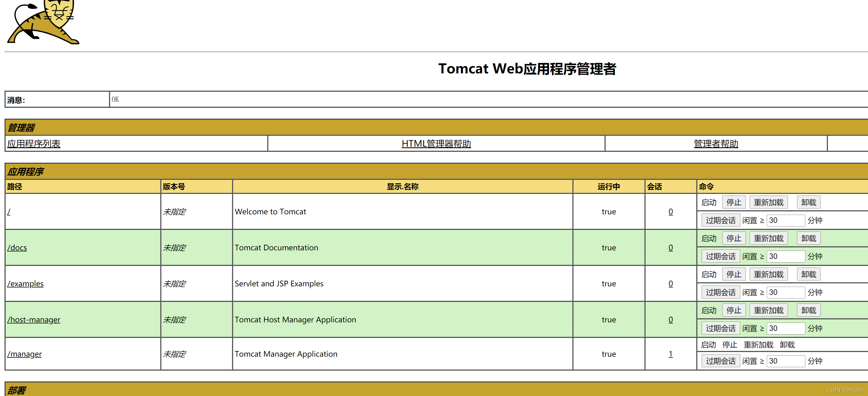Stop the /examples application

tap(734, 274)
